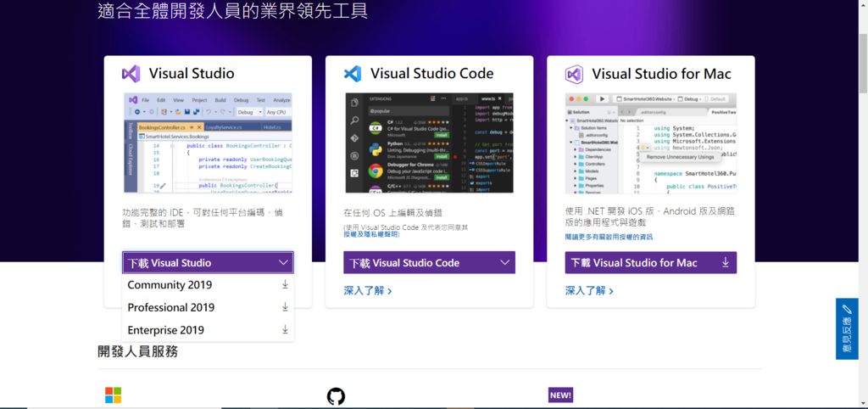Click download arrow icon beside Enterprise 2019
868x409 pixels.
(x=285, y=329)
